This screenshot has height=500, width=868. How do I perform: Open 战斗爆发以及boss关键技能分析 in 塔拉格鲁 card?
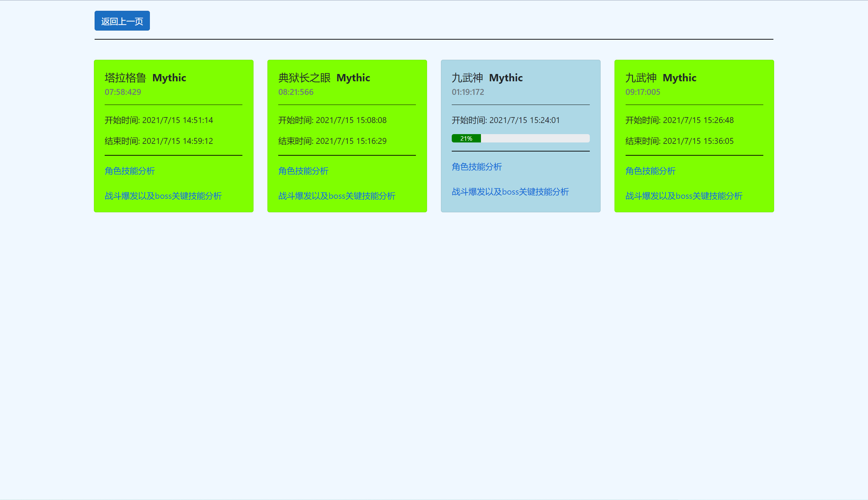[x=163, y=196]
